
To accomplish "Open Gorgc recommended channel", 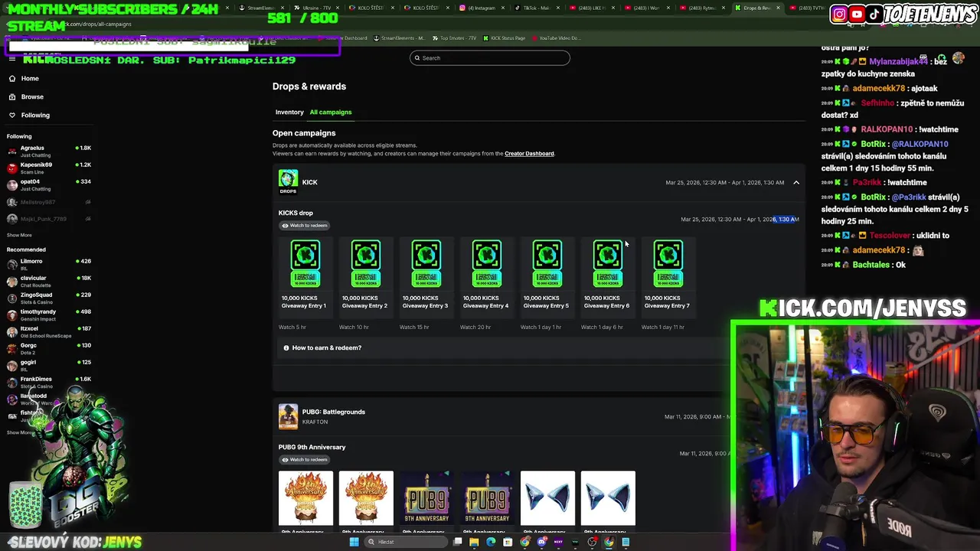I will 49,348.
